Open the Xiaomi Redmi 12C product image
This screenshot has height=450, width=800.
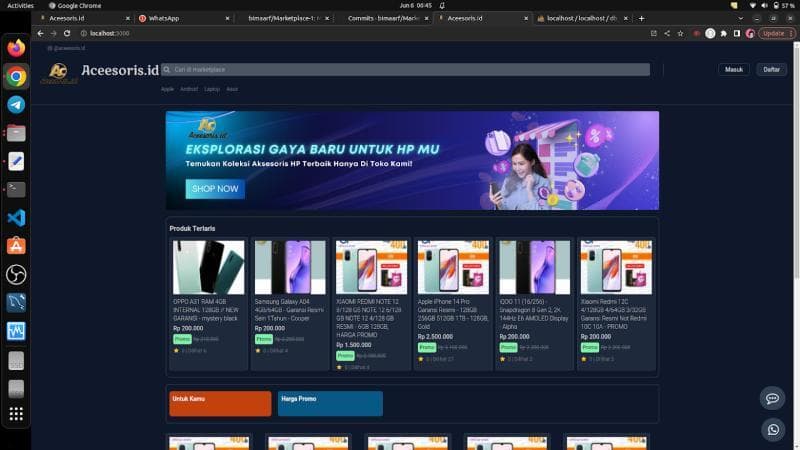(616, 267)
